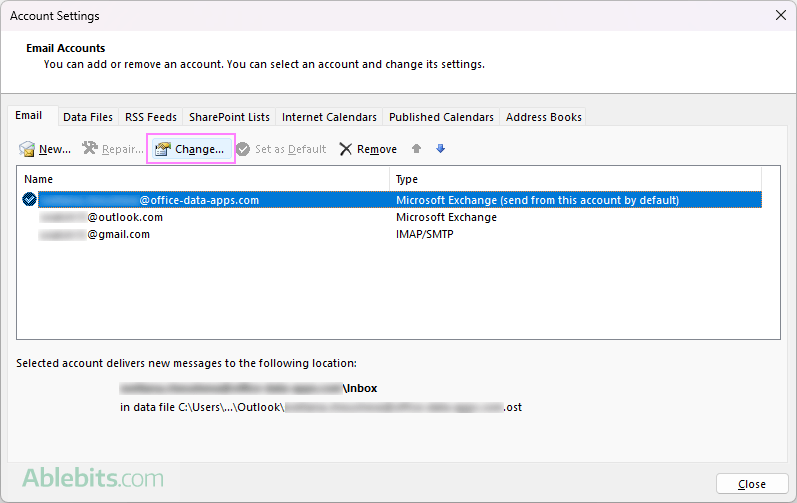Switch to the RSS Feeds tab
This screenshot has width=797, height=503.
point(151,117)
